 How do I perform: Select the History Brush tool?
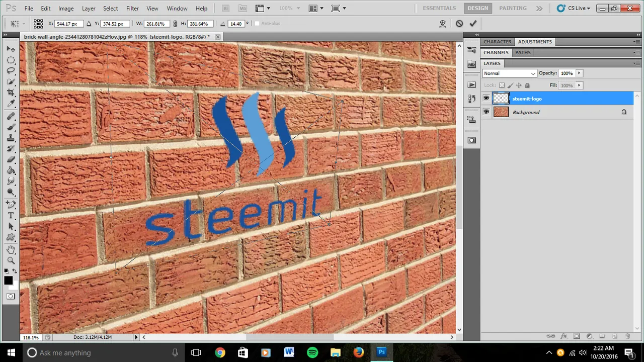tap(11, 149)
